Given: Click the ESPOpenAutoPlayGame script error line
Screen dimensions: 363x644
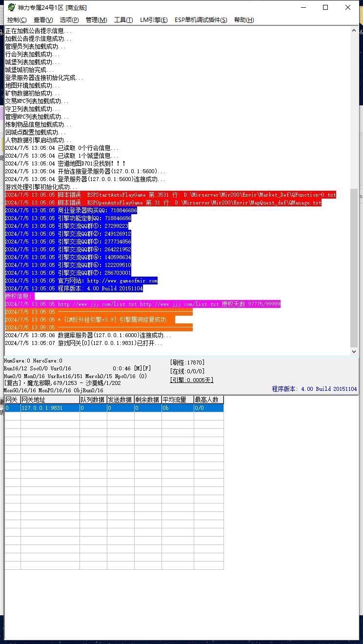Looking at the screenshot, I should pyautogui.click(x=163, y=202).
